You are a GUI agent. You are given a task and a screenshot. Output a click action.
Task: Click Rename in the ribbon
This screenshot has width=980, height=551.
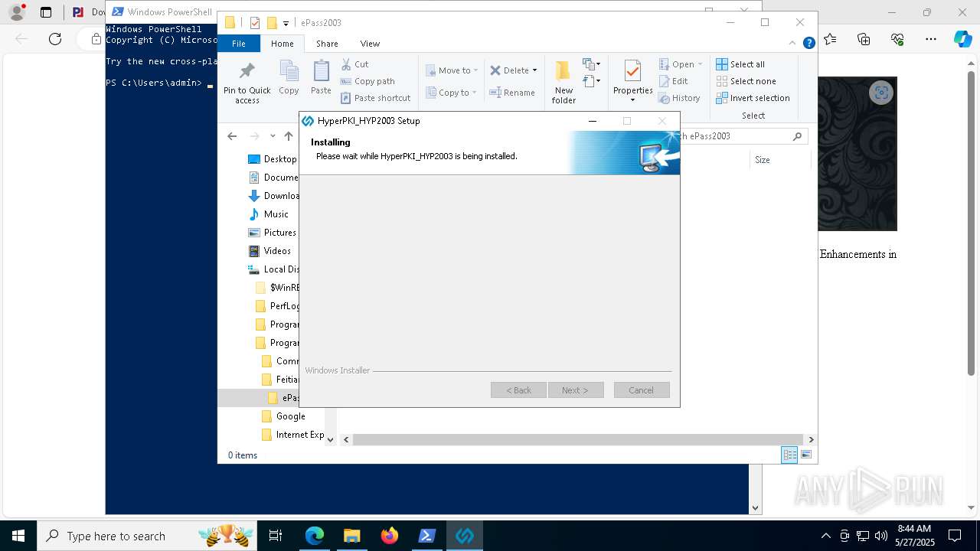pyautogui.click(x=512, y=93)
